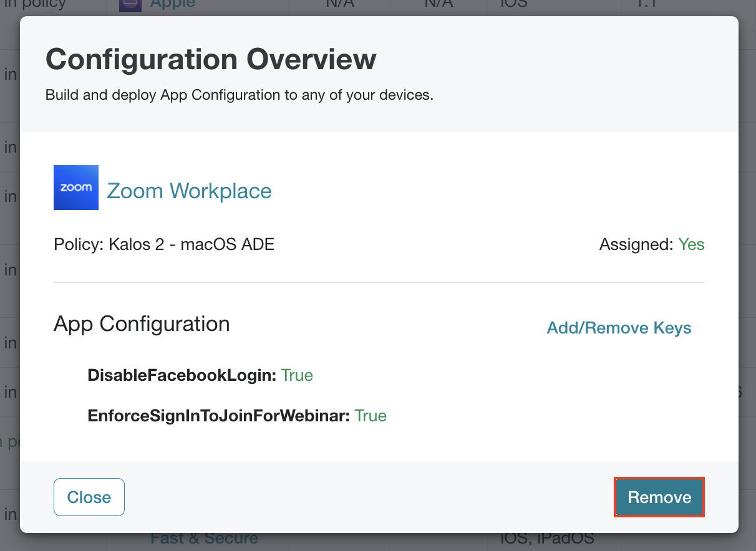Open the Zoom Workplace link

click(x=190, y=191)
